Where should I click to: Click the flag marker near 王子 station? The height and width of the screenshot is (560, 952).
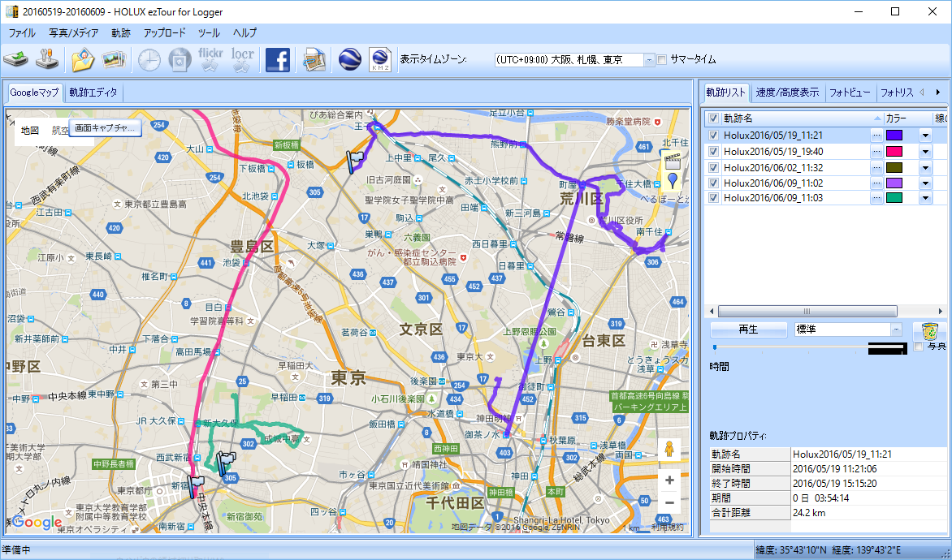354,162
